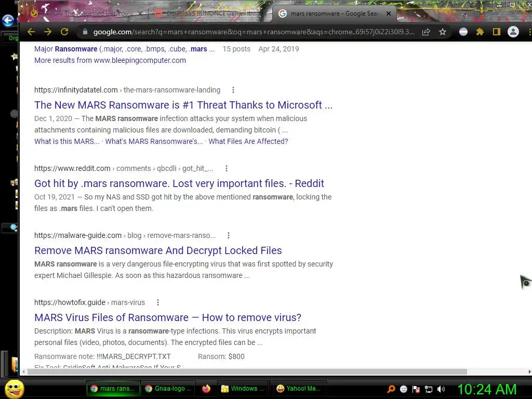Viewport: 532px width, 399px height.
Task: Open more options for malware-guide.com result
Action: pos(229,235)
